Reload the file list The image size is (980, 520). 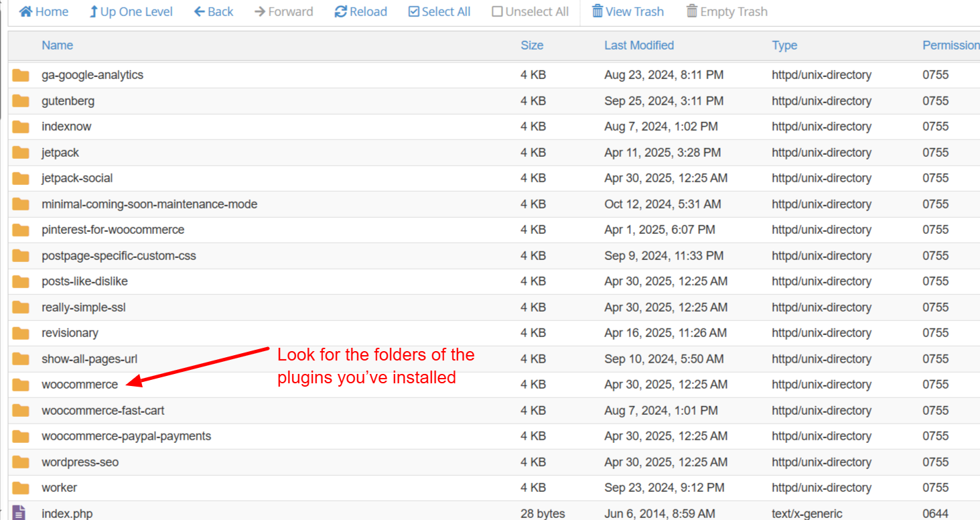pyautogui.click(x=361, y=11)
